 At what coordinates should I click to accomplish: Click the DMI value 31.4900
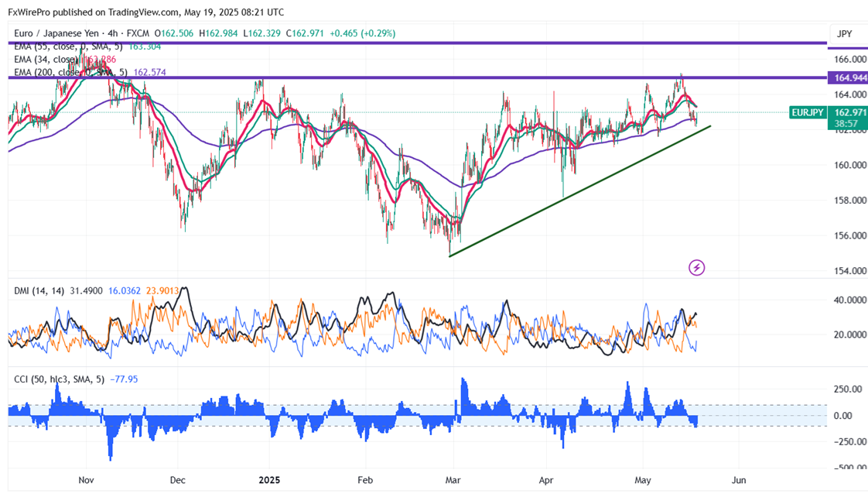pyautogui.click(x=86, y=291)
